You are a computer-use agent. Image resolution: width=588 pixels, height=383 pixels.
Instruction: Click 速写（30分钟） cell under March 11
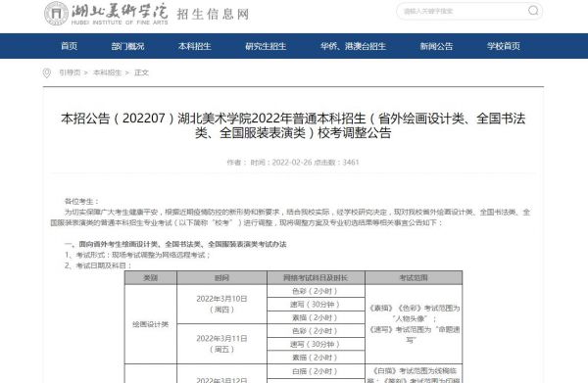coord(316,344)
